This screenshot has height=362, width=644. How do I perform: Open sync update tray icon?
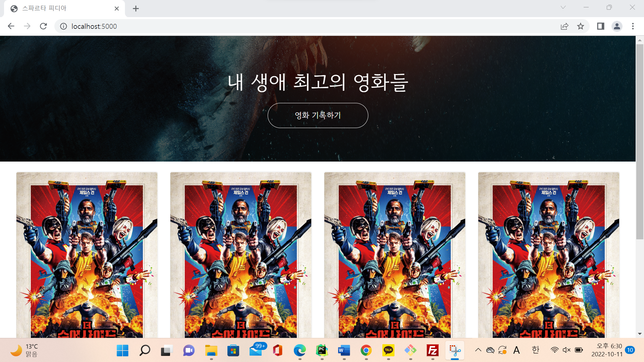click(502, 350)
